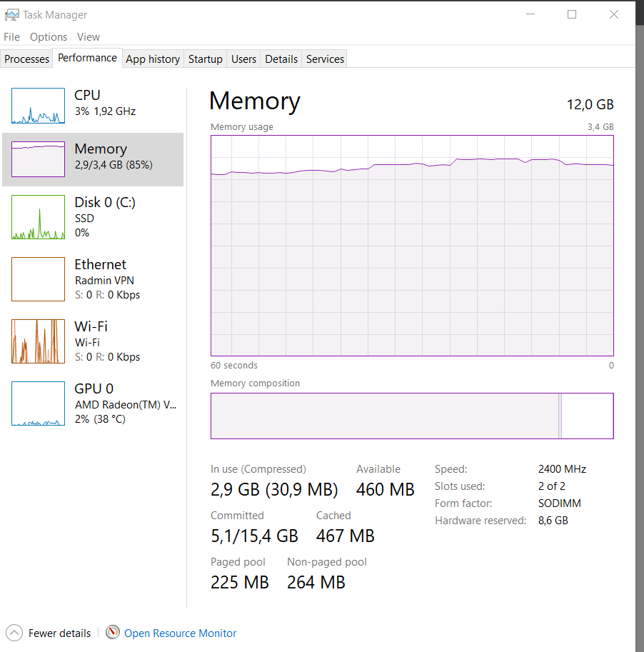This screenshot has height=652, width=644.
Task: Switch to the App history tab
Action: 153,59
